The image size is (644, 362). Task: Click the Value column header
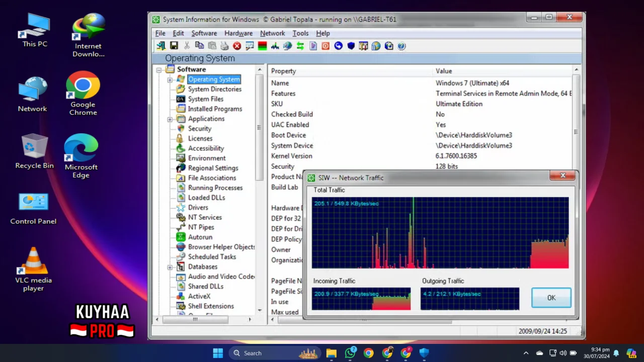click(x=503, y=71)
